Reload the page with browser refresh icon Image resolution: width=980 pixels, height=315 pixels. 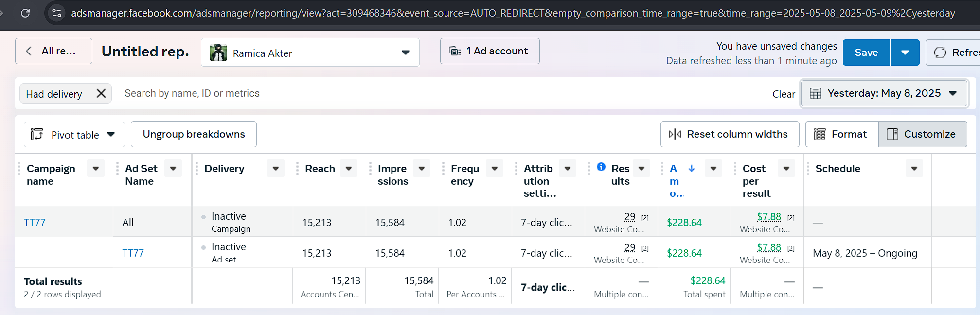25,13
